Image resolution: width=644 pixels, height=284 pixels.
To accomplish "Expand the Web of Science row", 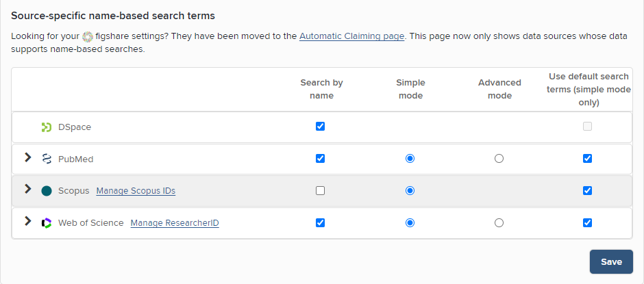I will click(x=28, y=222).
